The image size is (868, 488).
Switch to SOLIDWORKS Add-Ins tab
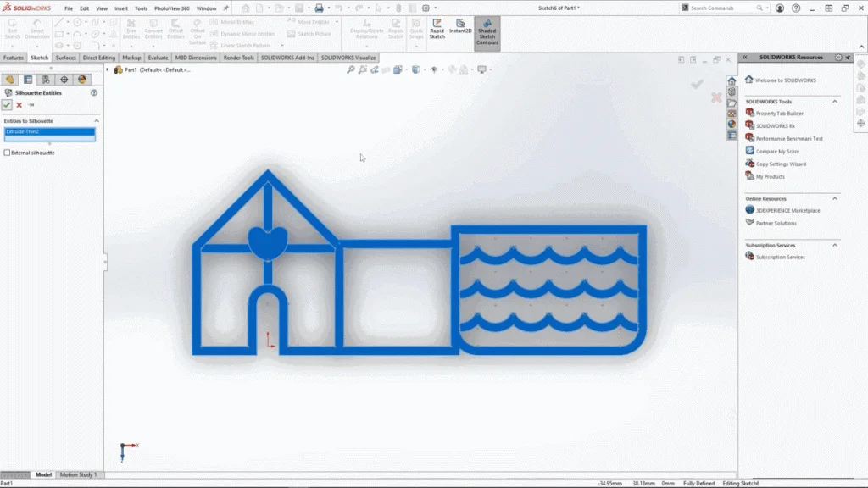coord(287,58)
